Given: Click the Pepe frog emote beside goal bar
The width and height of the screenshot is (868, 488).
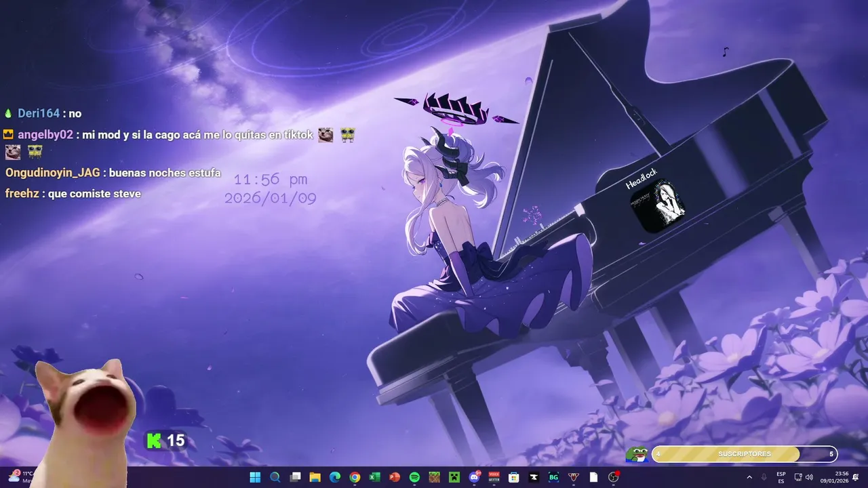Looking at the screenshot, I should (x=637, y=454).
